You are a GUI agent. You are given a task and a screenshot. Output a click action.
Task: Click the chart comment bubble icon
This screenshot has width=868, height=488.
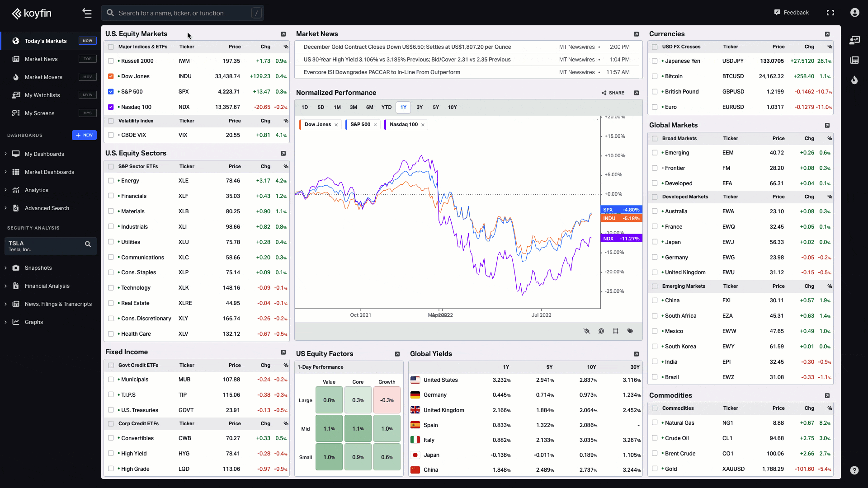(601, 331)
